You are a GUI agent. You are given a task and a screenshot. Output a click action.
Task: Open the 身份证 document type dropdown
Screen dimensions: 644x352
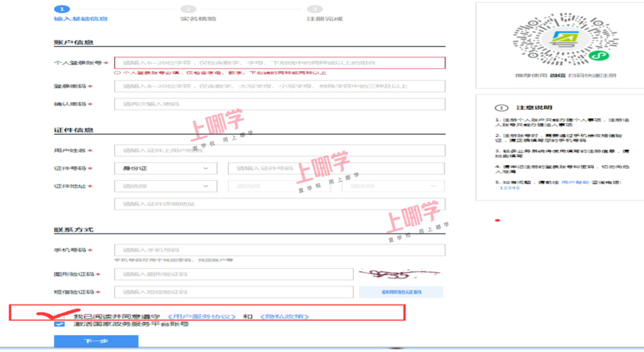point(166,168)
